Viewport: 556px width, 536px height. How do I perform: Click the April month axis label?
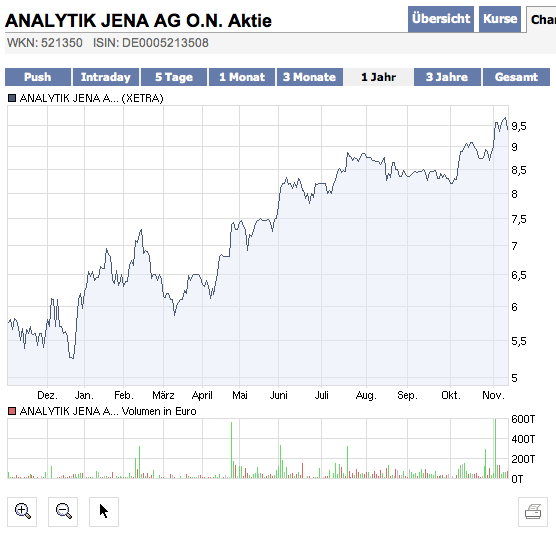click(x=202, y=395)
